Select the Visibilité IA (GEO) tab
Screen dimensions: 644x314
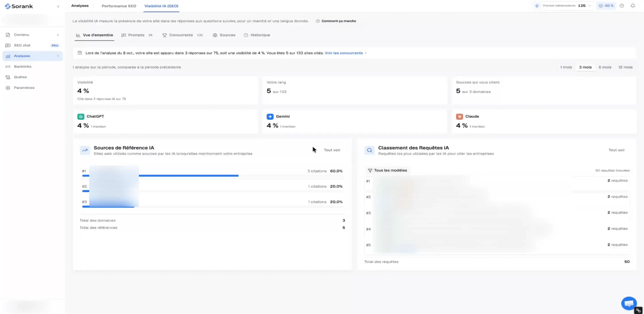click(161, 6)
